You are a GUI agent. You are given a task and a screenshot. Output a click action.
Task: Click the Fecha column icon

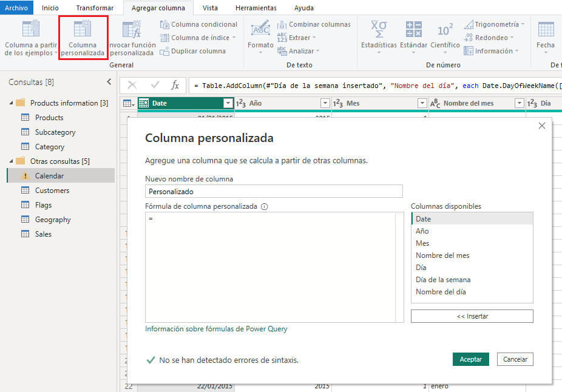click(x=545, y=30)
